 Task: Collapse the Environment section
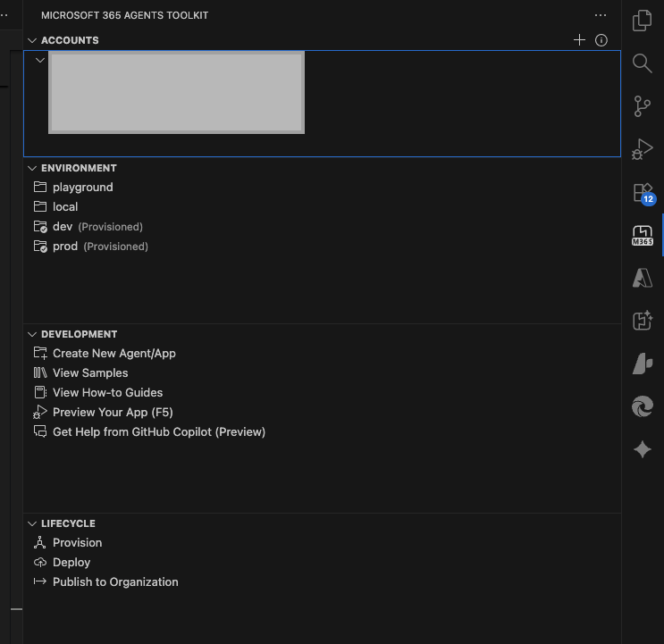pos(33,168)
